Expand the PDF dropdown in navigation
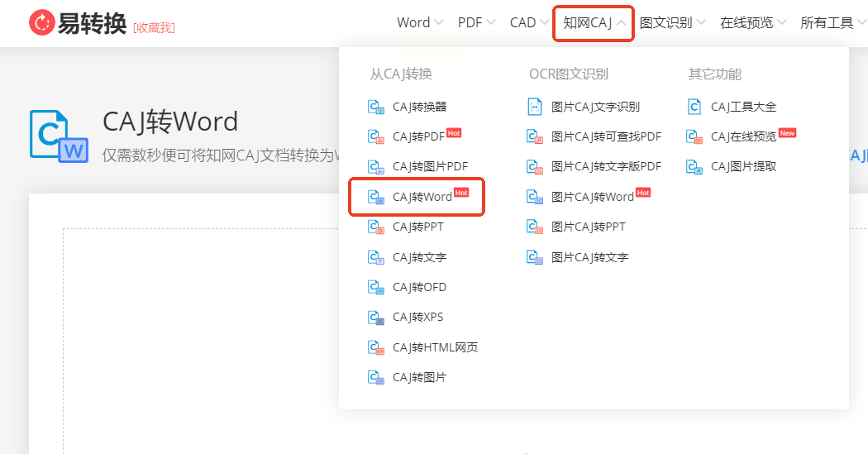This screenshot has height=454, width=868. click(476, 22)
